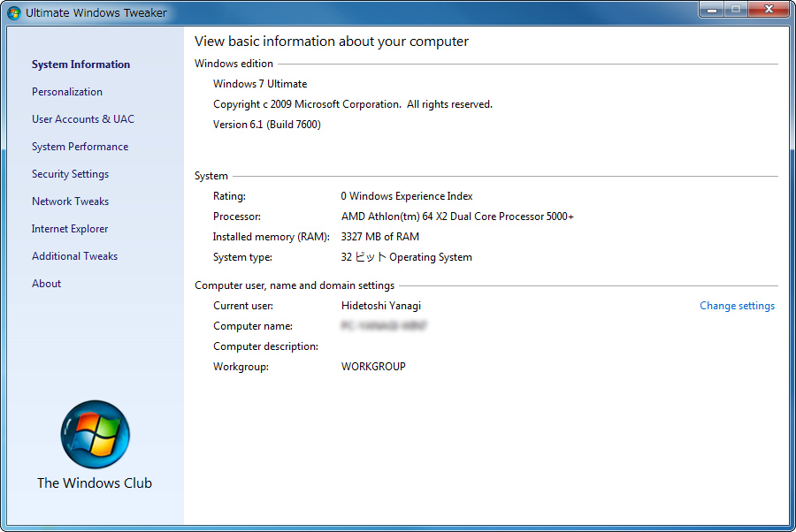
Task: Go to User Accounts & UAC
Action: [83, 119]
